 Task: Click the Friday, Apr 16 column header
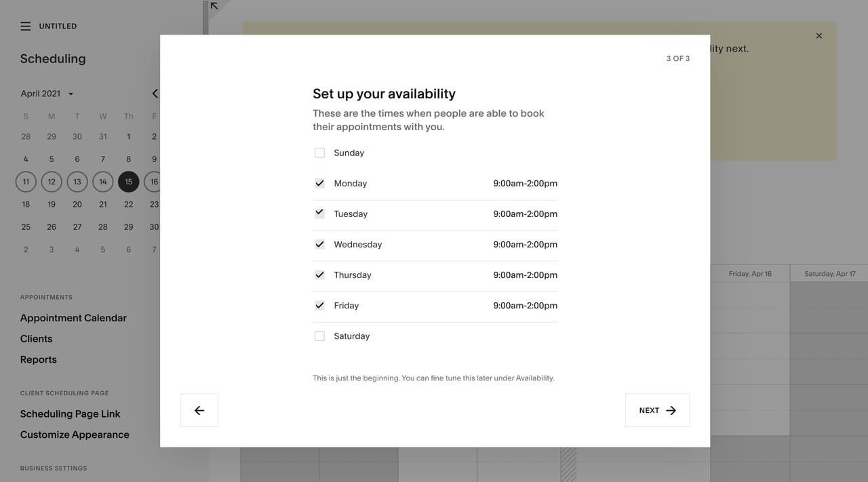pos(749,273)
